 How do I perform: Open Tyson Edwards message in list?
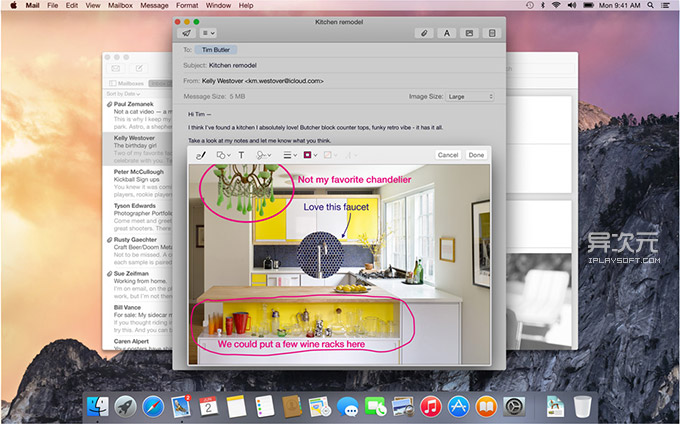[x=138, y=217]
